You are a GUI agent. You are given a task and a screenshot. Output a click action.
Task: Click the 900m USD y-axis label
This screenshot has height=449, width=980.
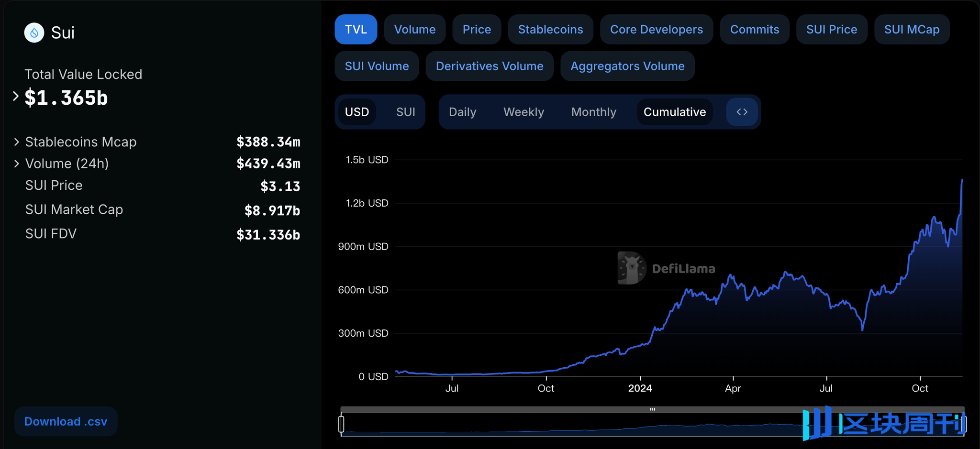pos(363,247)
